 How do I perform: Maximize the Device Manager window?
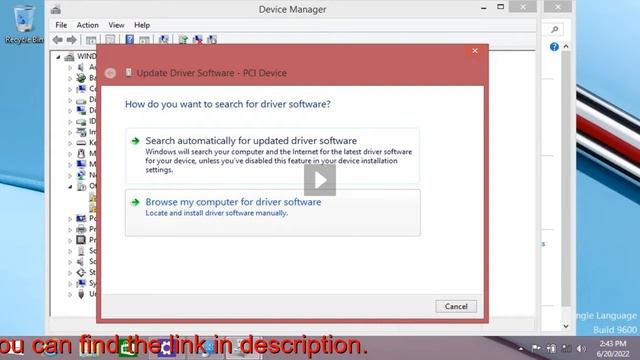click(500, 7)
